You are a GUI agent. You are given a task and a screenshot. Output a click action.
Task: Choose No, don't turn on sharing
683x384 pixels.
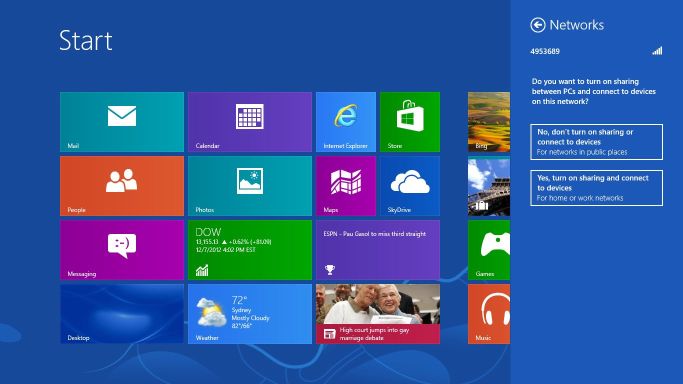click(596, 142)
